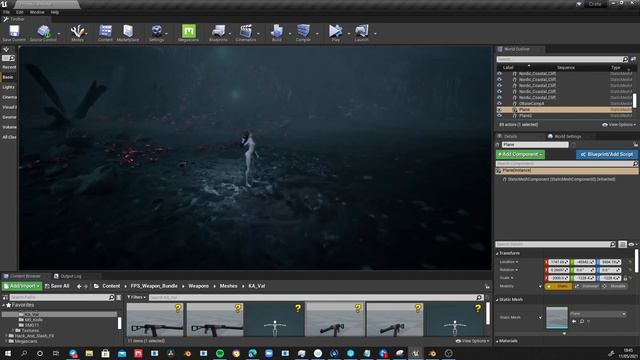Screen dimensions: 640x360
Task: Click the Build toolbar icon
Action: [x=277, y=33]
